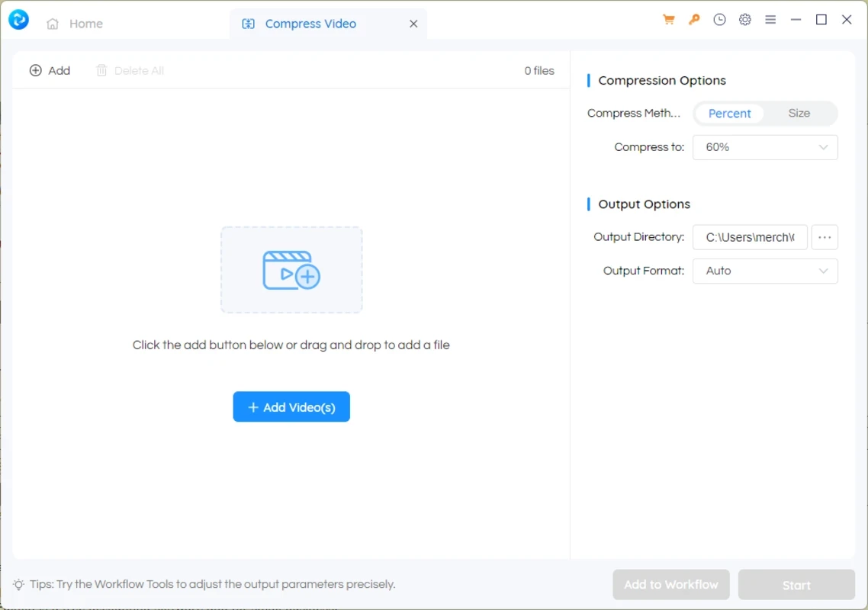Select the Compress Video tab

310,24
